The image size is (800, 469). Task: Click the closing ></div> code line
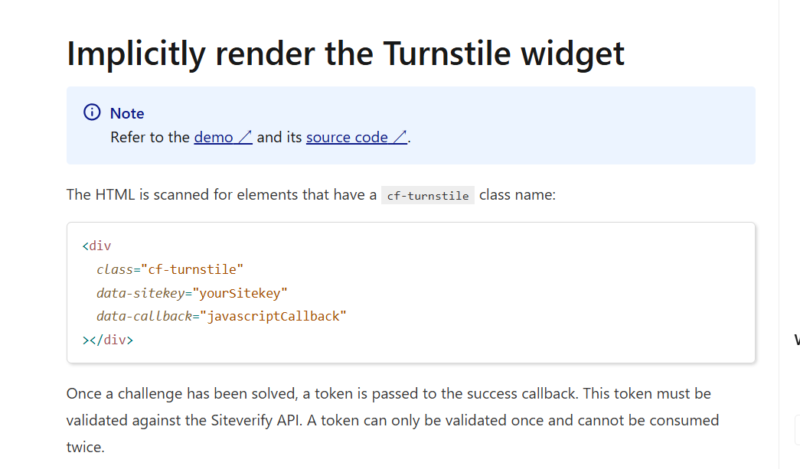point(107,340)
